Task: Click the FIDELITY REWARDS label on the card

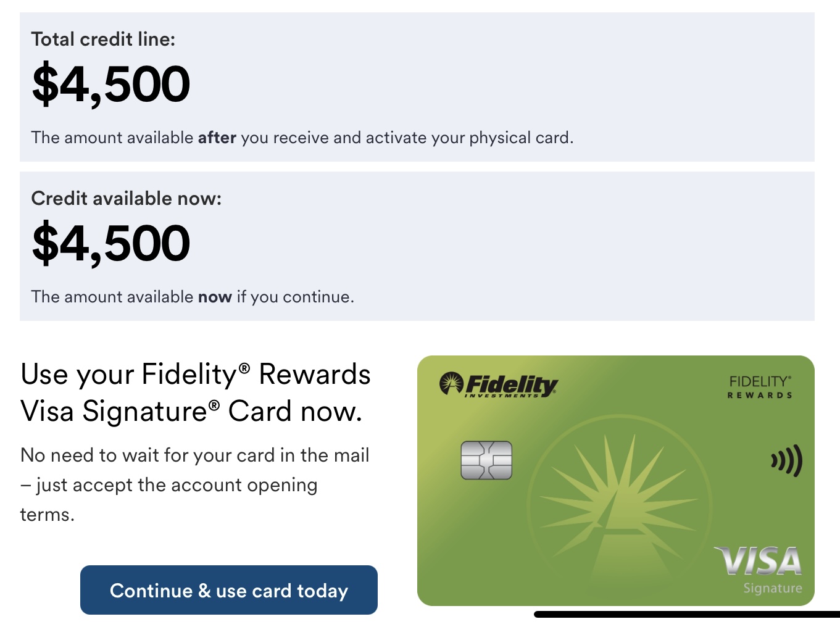Action: click(759, 387)
